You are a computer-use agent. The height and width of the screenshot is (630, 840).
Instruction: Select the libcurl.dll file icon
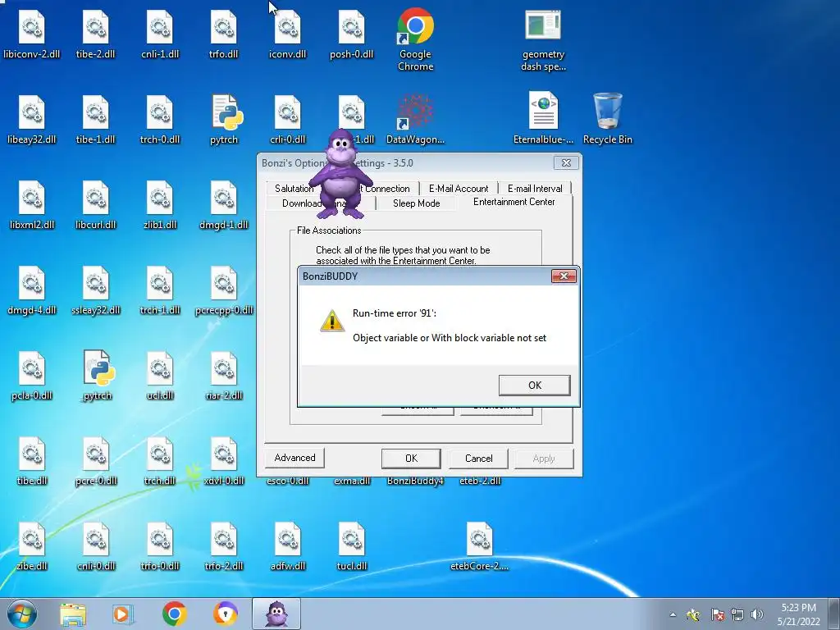point(96,204)
